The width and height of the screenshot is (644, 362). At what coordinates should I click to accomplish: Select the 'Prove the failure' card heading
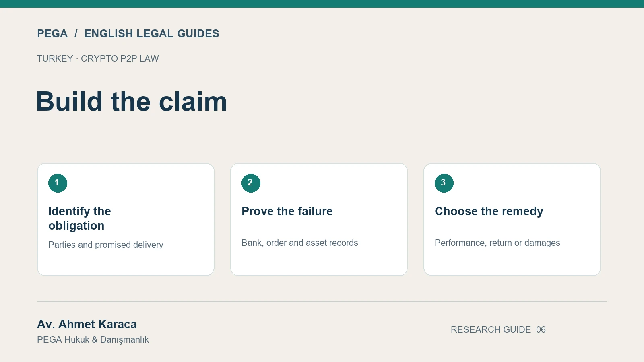click(287, 211)
